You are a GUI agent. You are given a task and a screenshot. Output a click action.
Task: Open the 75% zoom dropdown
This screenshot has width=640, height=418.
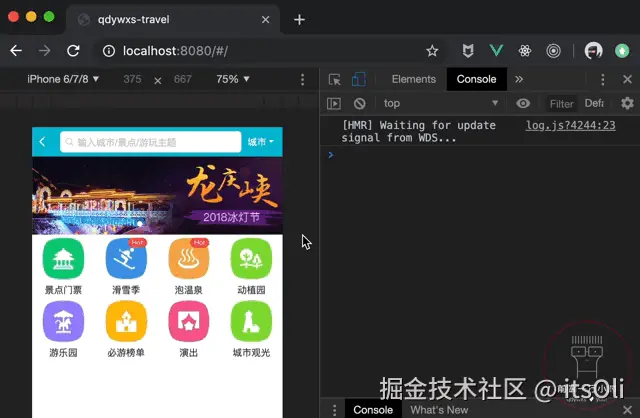coord(233,79)
